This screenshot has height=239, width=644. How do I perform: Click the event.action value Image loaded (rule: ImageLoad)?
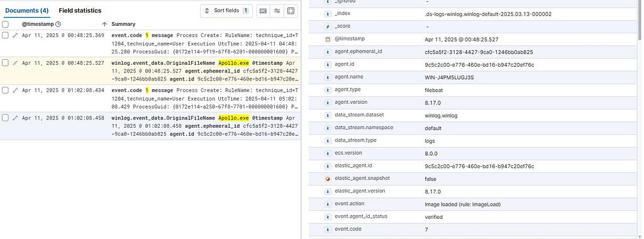pos(462,204)
